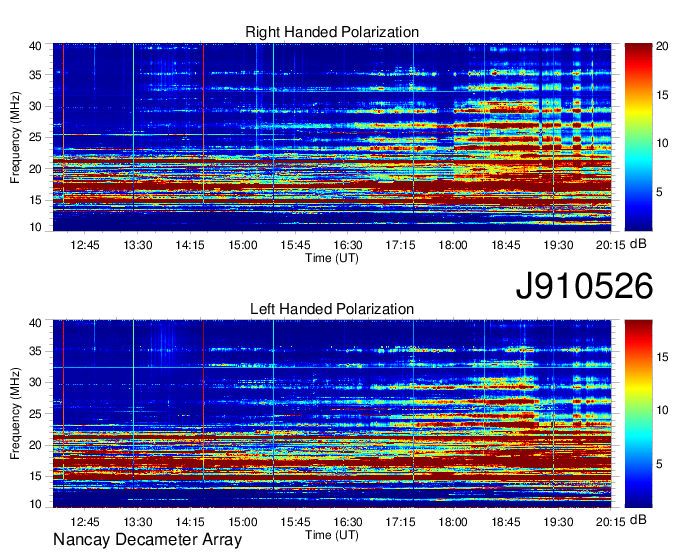The height and width of the screenshot is (552, 680).
Task: Click the 25 MHz tick of right-handed plot
Action: pos(36,137)
